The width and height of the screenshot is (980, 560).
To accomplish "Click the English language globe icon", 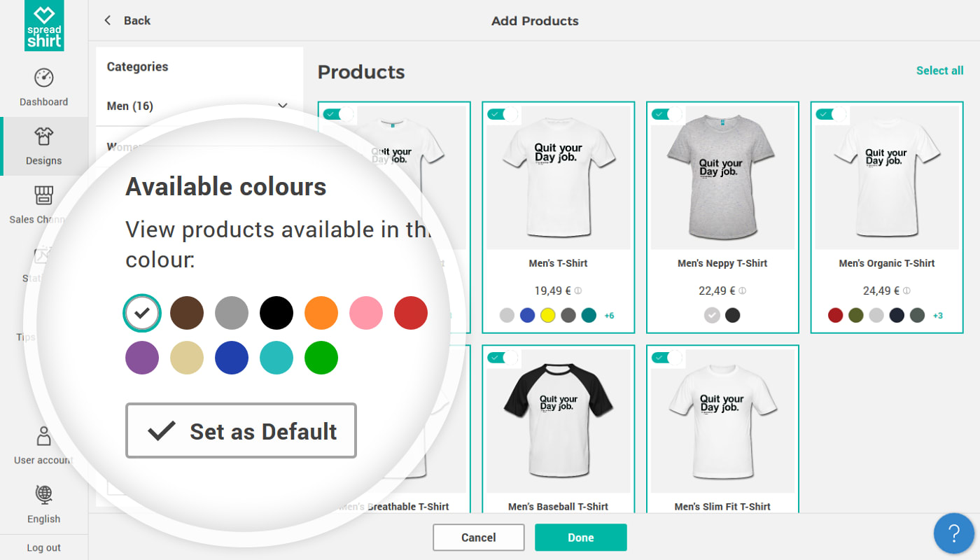I will tap(43, 495).
